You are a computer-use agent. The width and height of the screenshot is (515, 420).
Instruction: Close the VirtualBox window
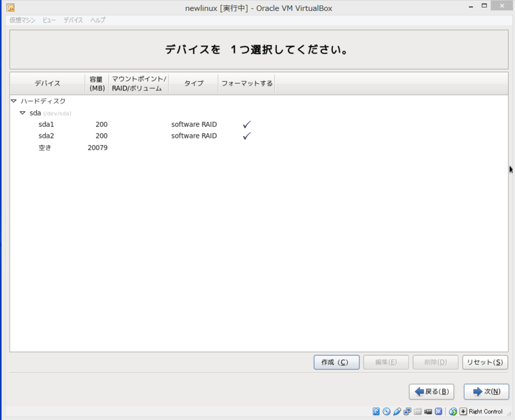click(502, 6)
